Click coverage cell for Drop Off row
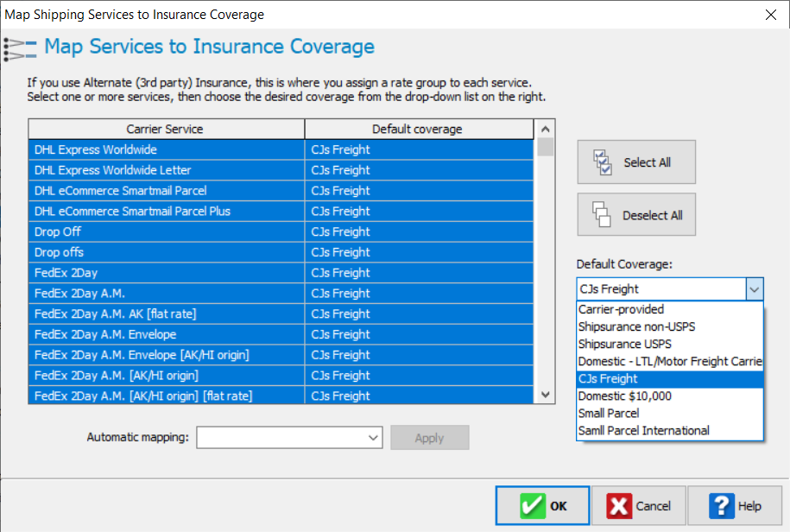790x532 pixels. [419, 231]
